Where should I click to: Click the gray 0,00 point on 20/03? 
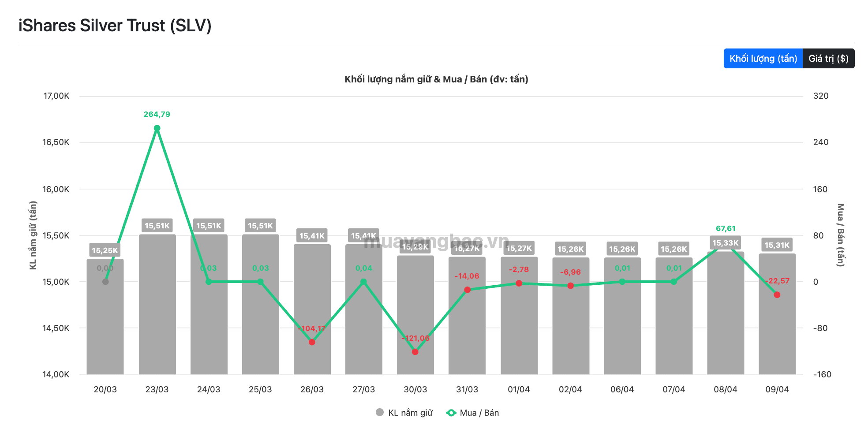pyautogui.click(x=105, y=282)
